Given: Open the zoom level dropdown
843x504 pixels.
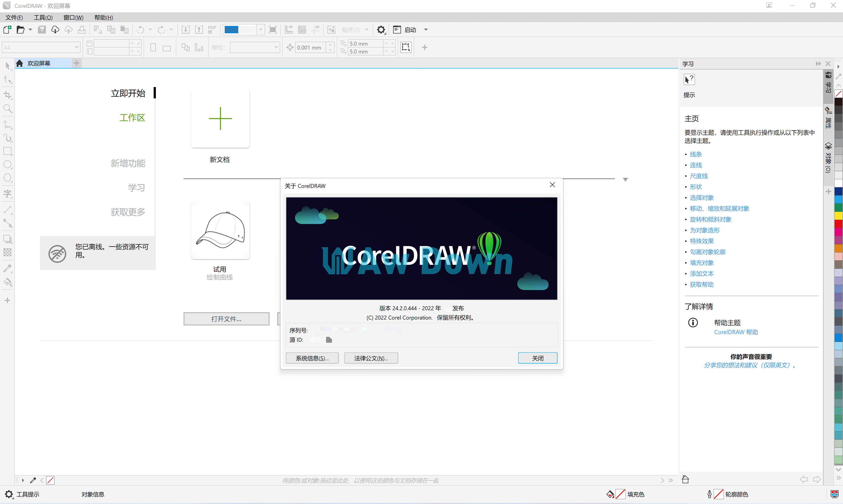Looking at the screenshot, I should click(x=260, y=30).
